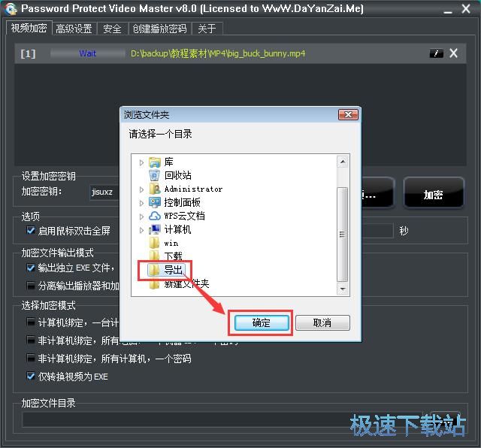Image resolution: width=481 pixels, height=448 pixels.
Task: Click scroll up arrow in folder tree
Action: [343, 162]
